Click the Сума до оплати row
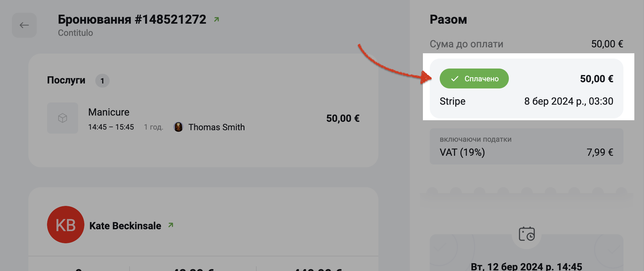 (527, 44)
